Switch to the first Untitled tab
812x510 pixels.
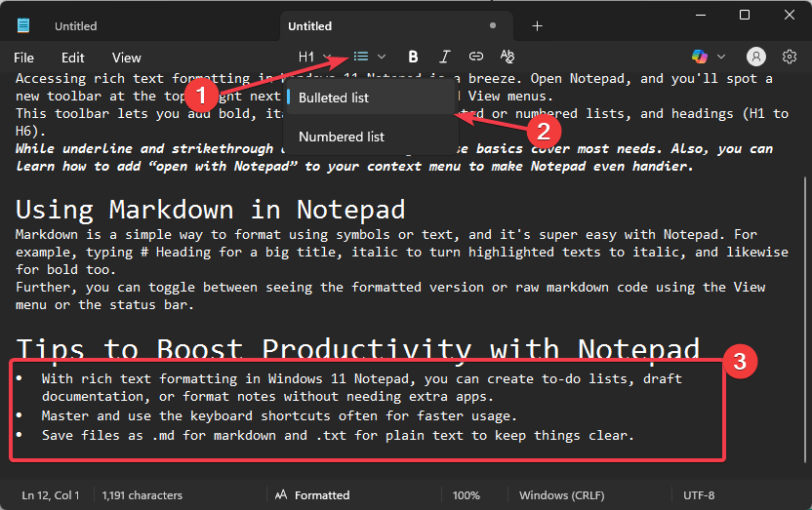pyautogui.click(x=75, y=26)
